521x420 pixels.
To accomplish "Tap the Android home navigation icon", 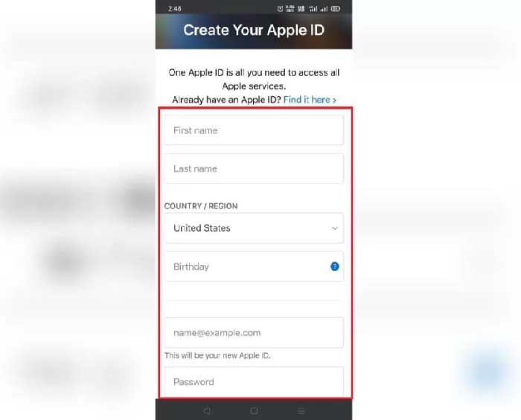I will 254,411.
